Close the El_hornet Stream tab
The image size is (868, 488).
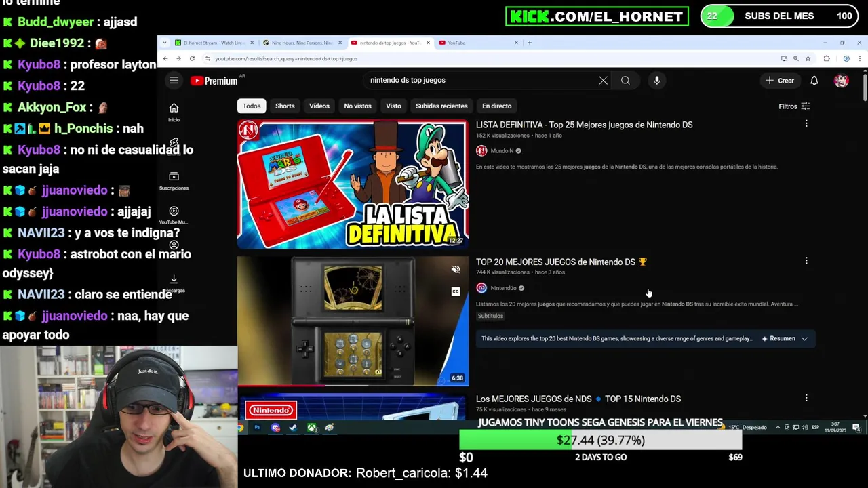[x=252, y=43]
